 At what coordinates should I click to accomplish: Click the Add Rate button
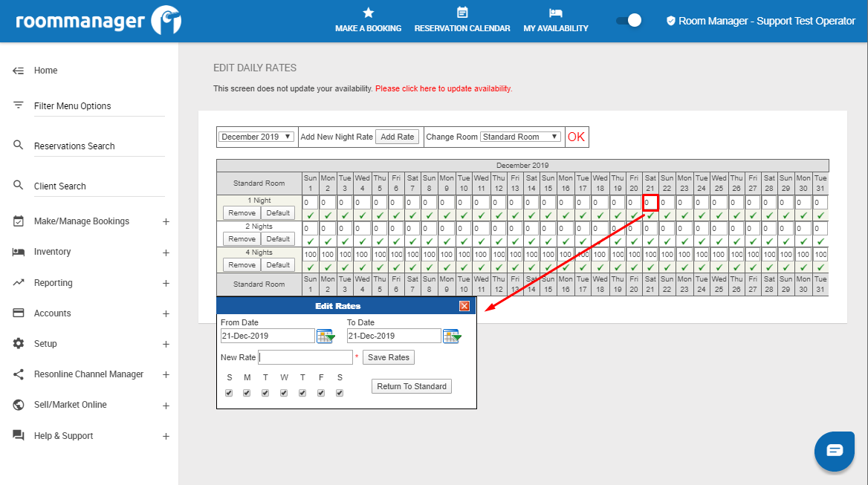point(398,137)
